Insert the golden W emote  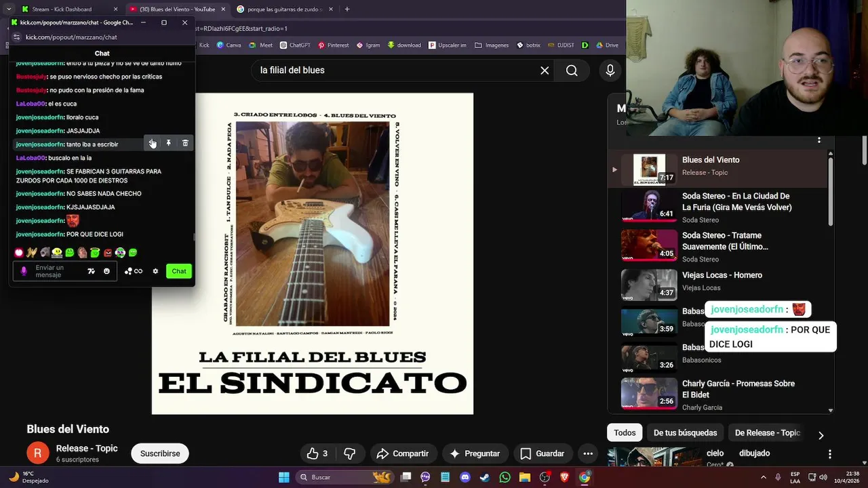tap(31, 253)
